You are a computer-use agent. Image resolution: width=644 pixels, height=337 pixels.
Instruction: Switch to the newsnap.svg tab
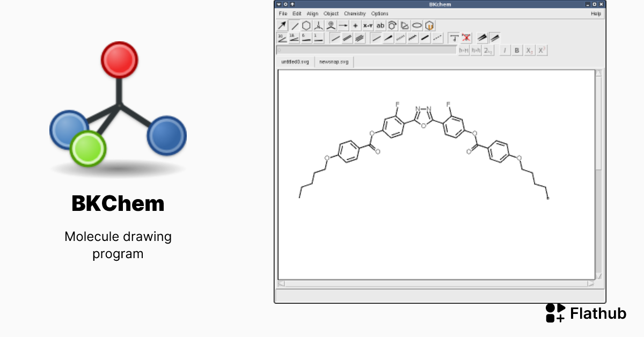tap(333, 62)
